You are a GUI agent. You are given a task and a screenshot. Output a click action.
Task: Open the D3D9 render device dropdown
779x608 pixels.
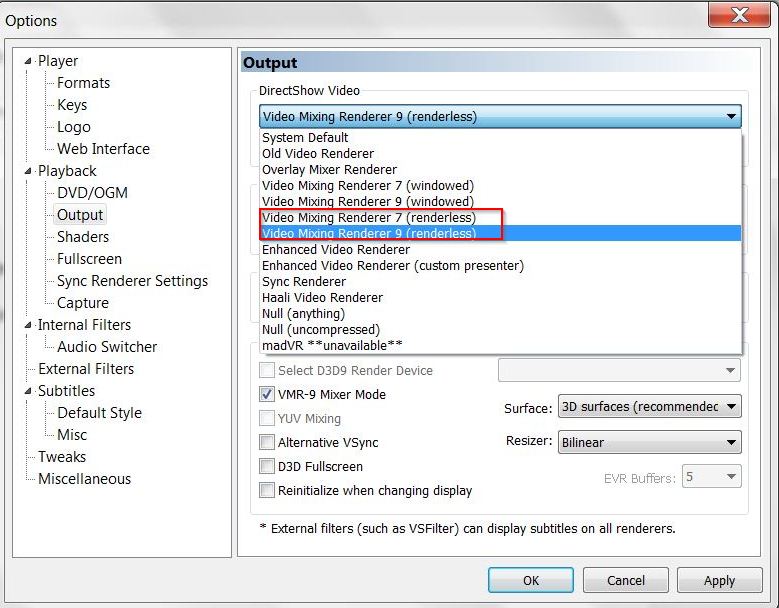click(619, 370)
